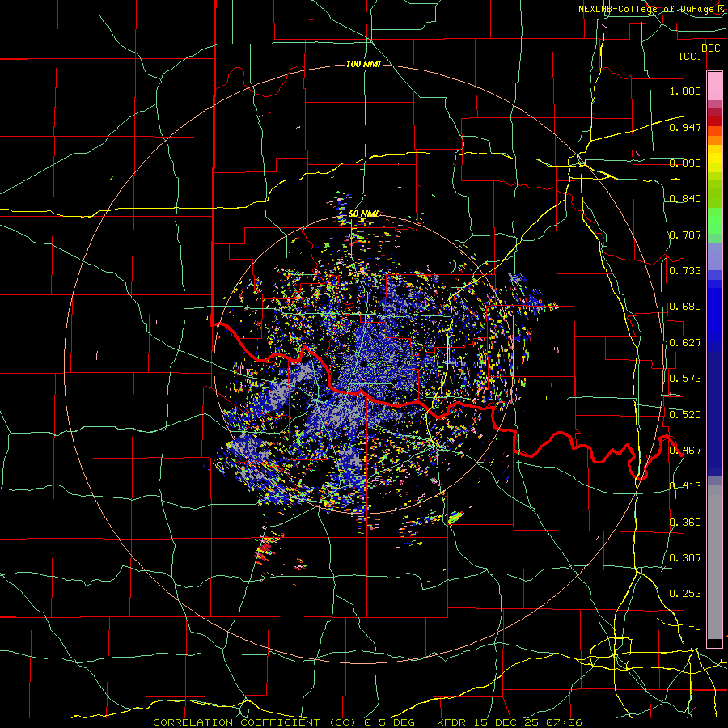Click the 0.840 scale value
The width and height of the screenshot is (728, 728).
(x=685, y=199)
